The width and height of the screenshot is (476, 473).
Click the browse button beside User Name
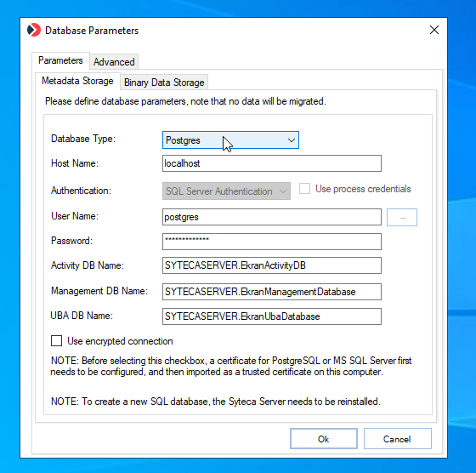402,218
